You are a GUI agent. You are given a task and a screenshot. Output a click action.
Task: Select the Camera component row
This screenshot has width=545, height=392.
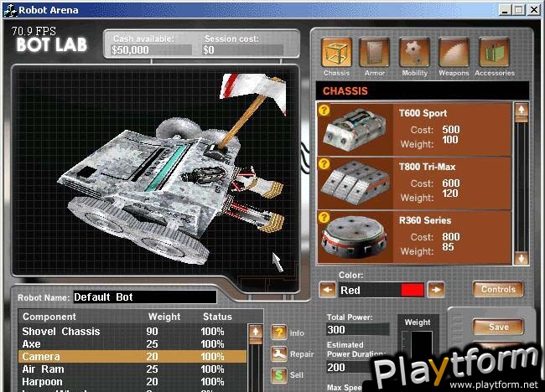click(132, 357)
